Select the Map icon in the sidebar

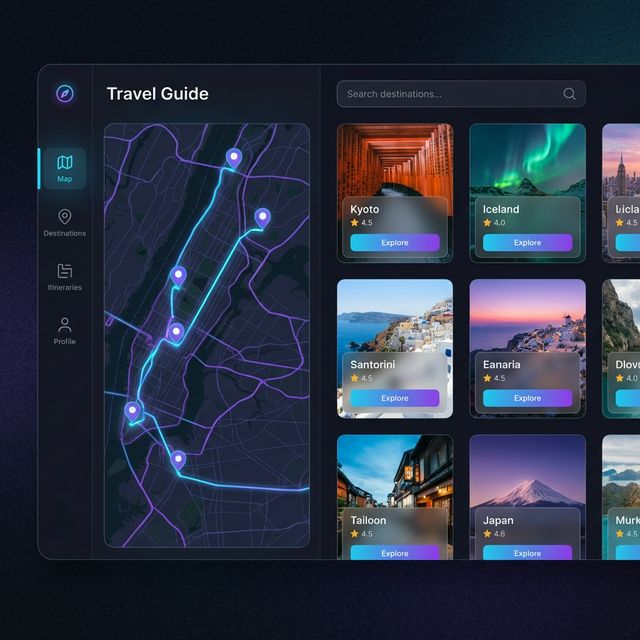tap(64, 163)
